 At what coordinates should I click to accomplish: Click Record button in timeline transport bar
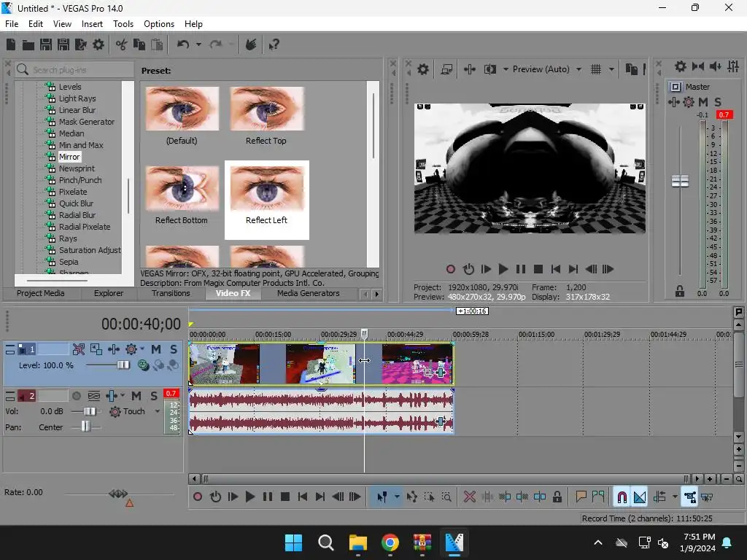(x=197, y=497)
